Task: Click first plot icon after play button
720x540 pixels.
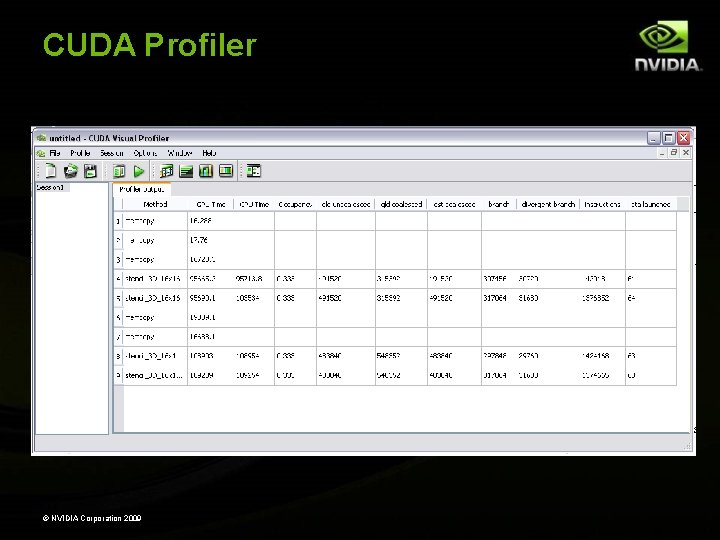Action: [166, 171]
